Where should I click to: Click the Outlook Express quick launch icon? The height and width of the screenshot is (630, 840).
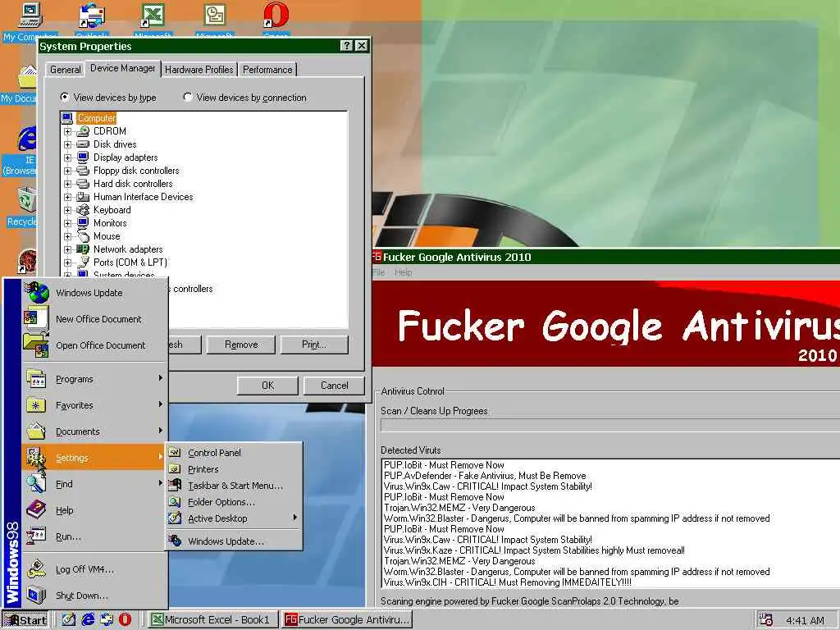coord(106,619)
